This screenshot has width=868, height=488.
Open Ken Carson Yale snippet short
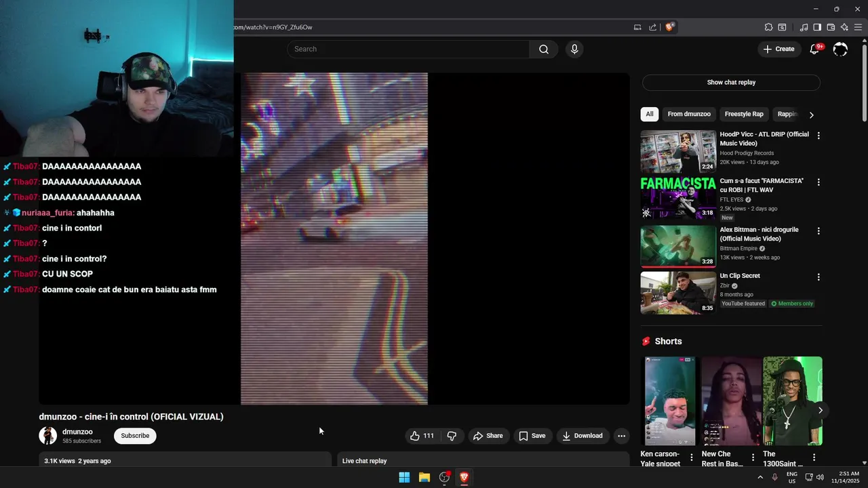(670, 401)
